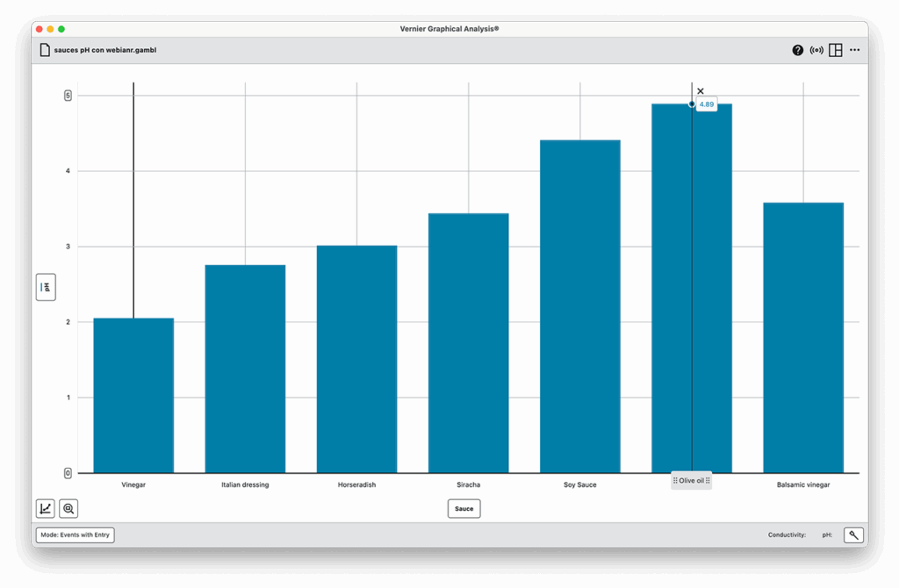Click Mode: Events with Entry button
The width and height of the screenshot is (899, 588).
click(76, 534)
